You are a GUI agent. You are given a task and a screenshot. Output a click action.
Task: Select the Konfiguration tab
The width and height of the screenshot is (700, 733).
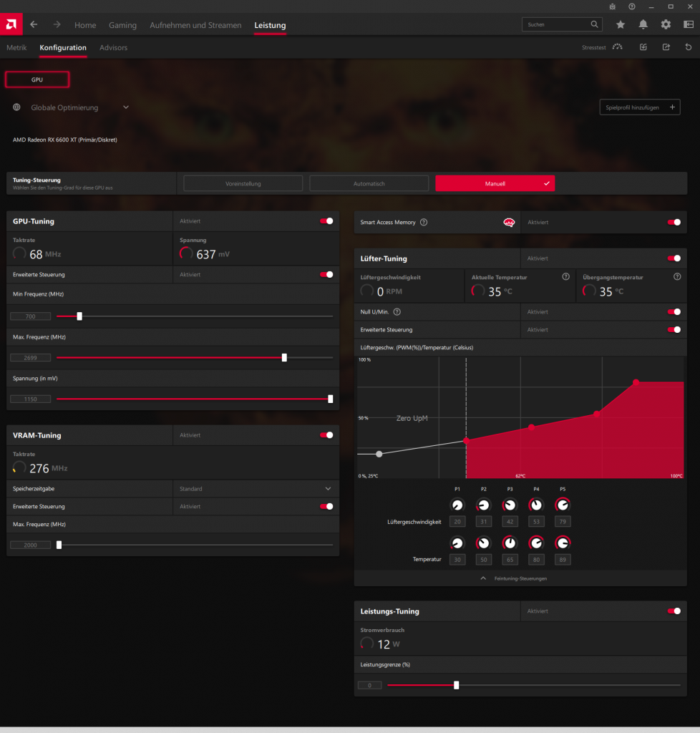pos(62,48)
